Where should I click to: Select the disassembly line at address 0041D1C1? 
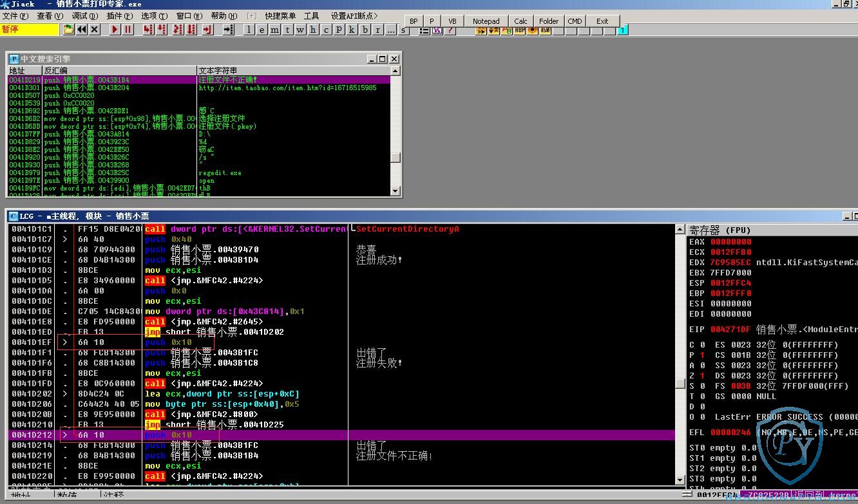coord(342,229)
